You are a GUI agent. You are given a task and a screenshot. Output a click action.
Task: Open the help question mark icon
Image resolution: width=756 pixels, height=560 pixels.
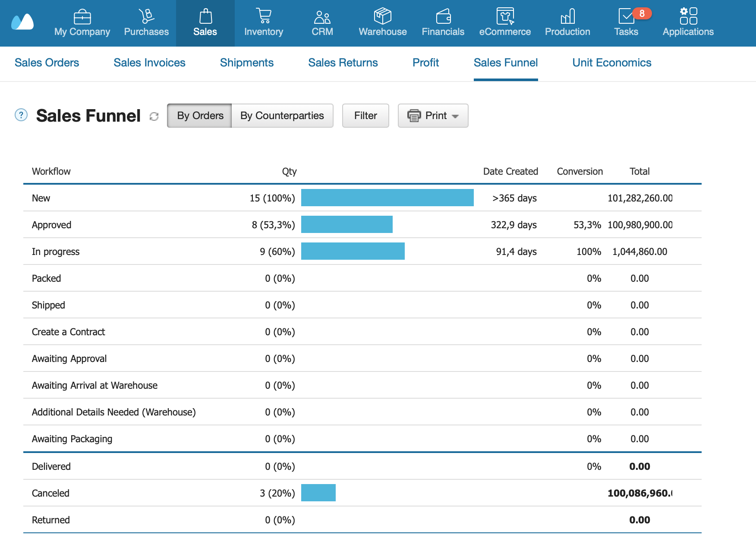click(21, 115)
